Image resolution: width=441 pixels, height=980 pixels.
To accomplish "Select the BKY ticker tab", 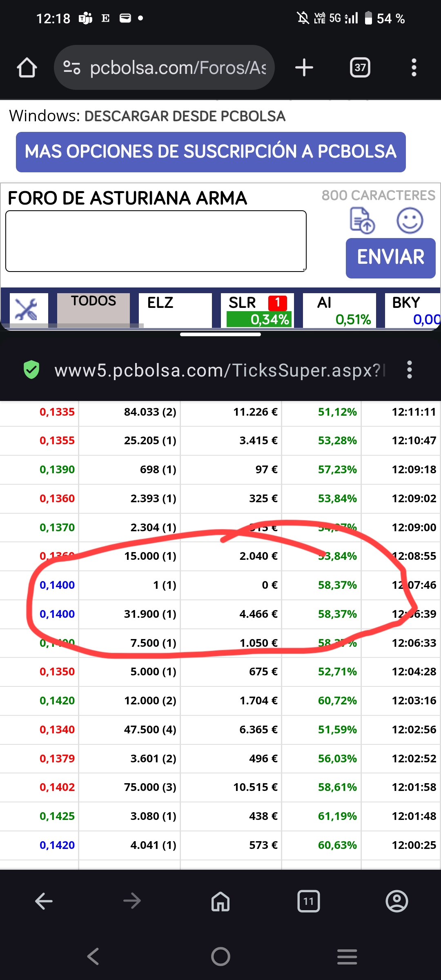I will point(413,310).
